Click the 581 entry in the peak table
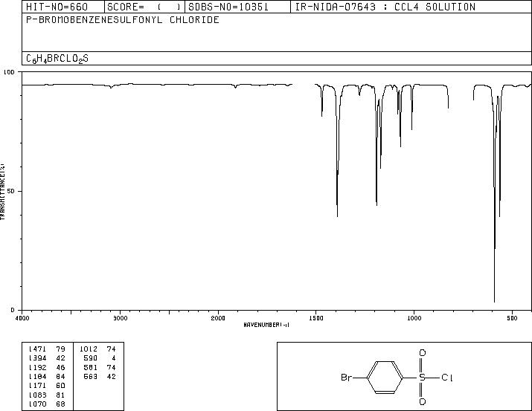This screenshot has width=532, height=411. click(x=91, y=367)
